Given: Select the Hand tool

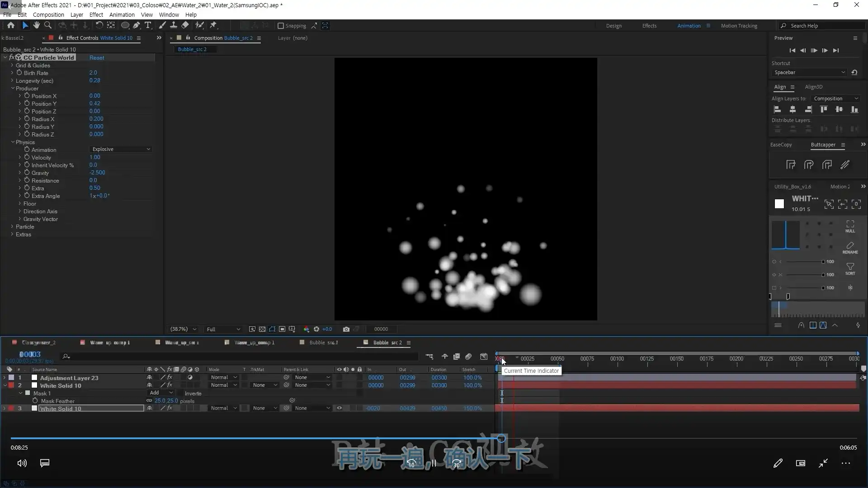Looking at the screenshot, I should (x=37, y=25).
